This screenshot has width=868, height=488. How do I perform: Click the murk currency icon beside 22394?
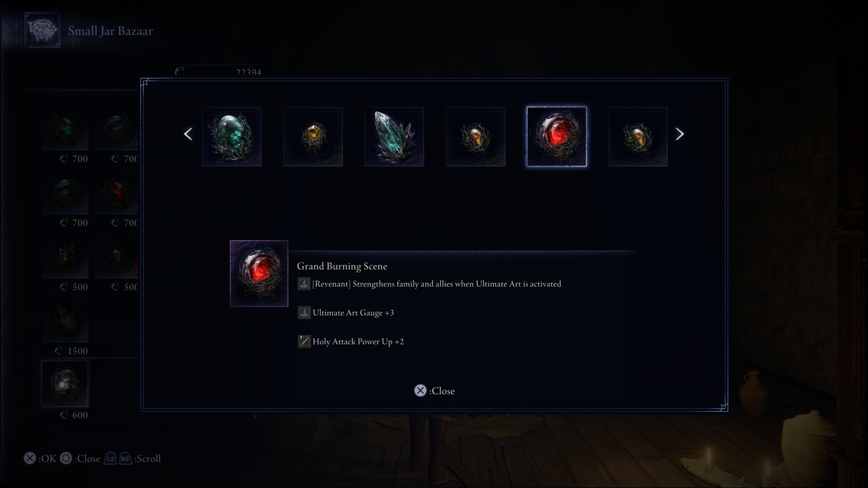point(180,71)
